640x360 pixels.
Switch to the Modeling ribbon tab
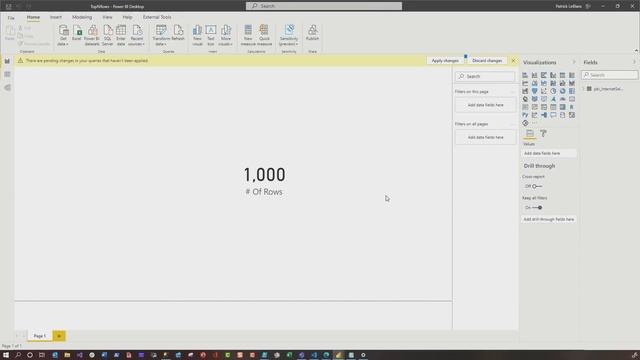(x=82, y=17)
